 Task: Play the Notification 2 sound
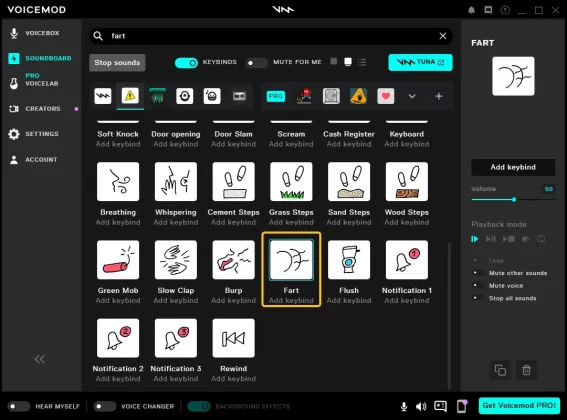118,338
